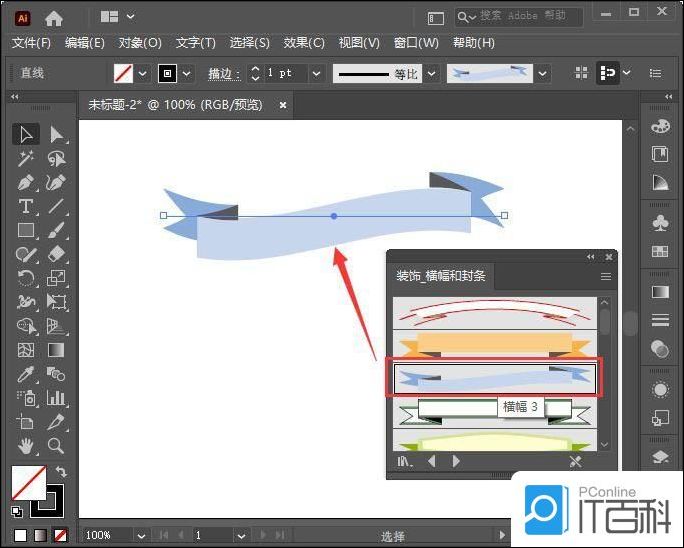Open the stroke color dropdown arrow
The width and height of the screenshot is (684, 548).
(187, 73)
